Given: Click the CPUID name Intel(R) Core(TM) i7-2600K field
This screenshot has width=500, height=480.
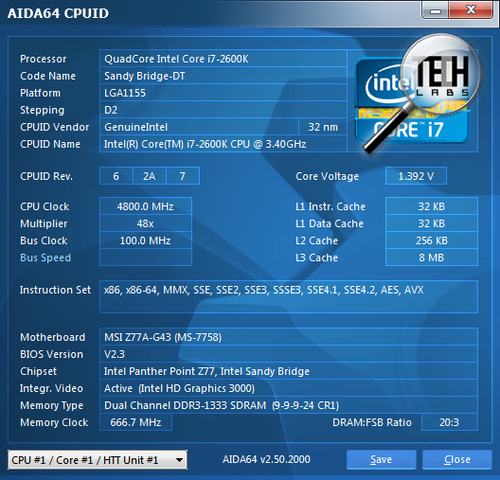Looking at the screenshot, I should click(x=223, y=144).
